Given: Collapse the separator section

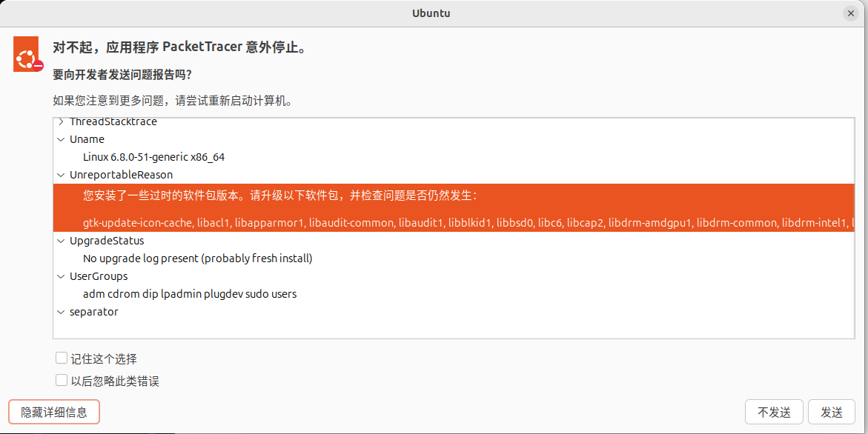Looking at the screenshot, I should (x=61, y=312).
